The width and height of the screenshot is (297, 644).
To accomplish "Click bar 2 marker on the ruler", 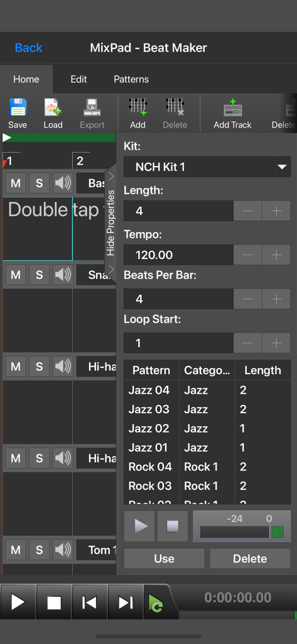I will (x=80, y=160).
